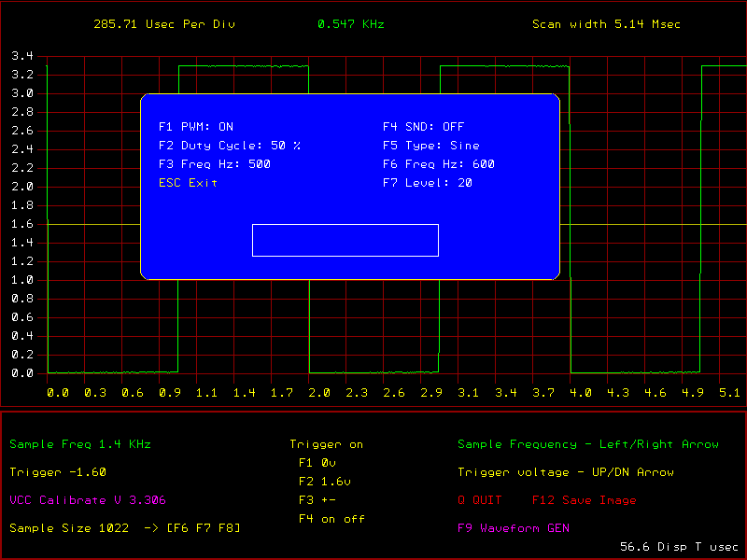Change the F5 Type: Sine waveform
This screenshot has height=560, width=747.
[430, 146]
